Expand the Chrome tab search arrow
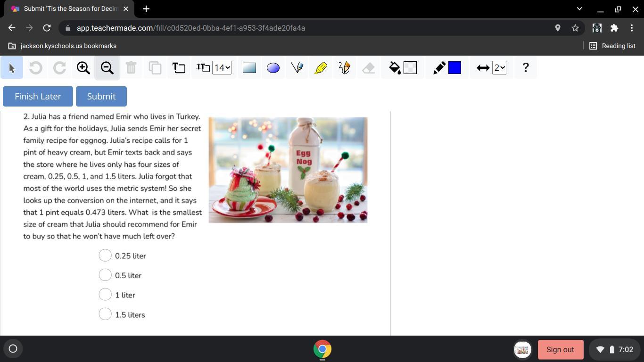 [579, 9]
